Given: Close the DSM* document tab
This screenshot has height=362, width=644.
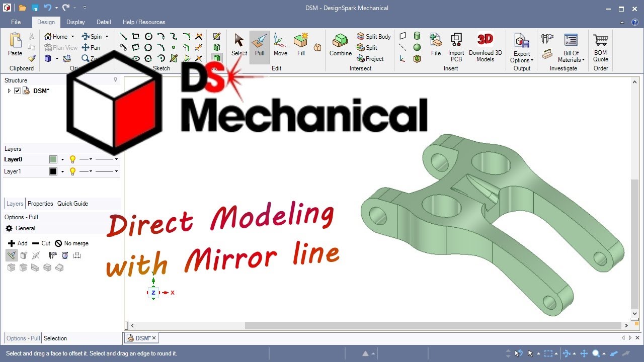Looking at the screenshot, I should click(154, 338).
